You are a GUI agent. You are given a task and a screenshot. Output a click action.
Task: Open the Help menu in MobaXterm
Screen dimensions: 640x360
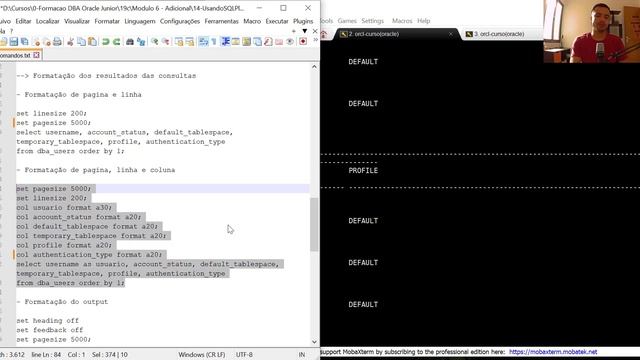coord(424,21)
